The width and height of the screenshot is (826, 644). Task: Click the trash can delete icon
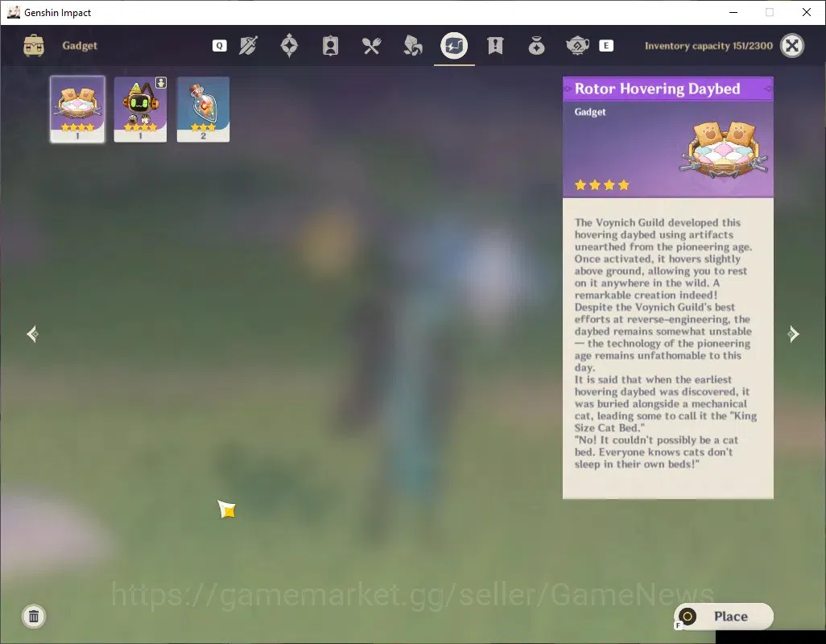click(x=34, y=616)
